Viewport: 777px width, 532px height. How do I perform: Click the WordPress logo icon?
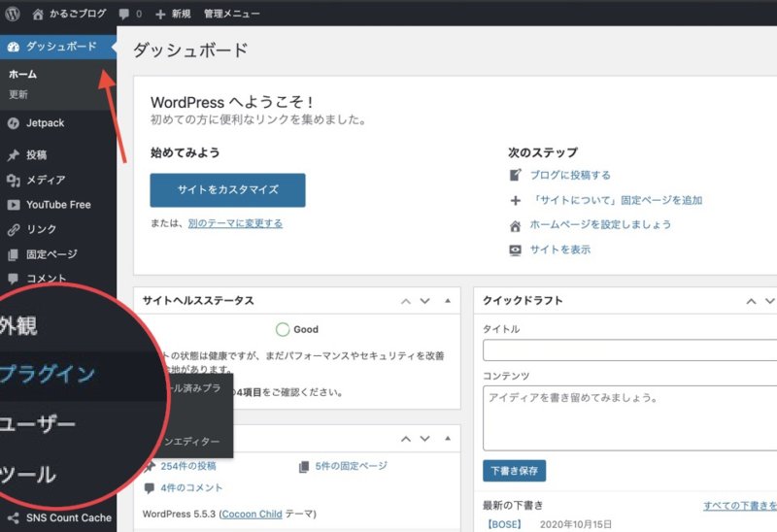[x=13, y=14]
